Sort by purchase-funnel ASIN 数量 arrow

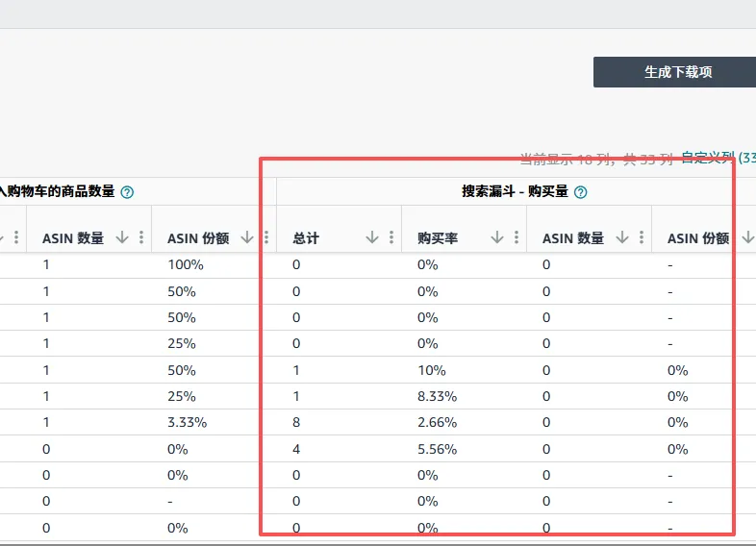click(622, 237)
